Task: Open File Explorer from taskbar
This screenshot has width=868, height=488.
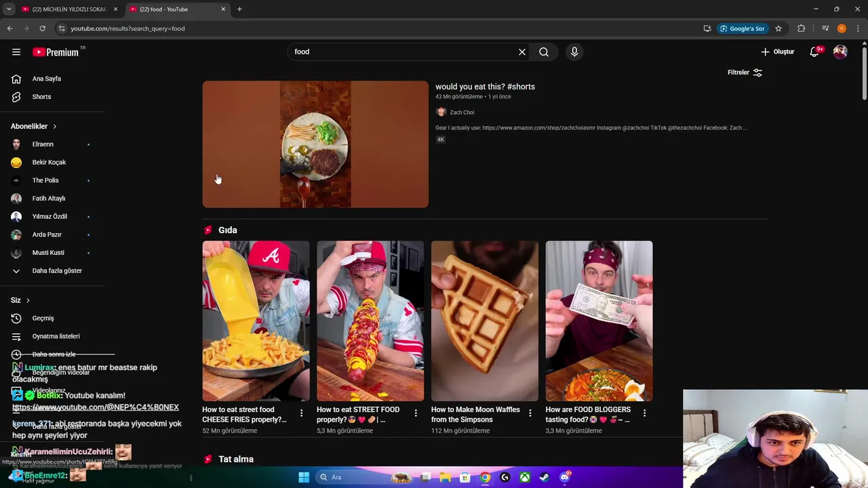Action: [x=446, y=477]
